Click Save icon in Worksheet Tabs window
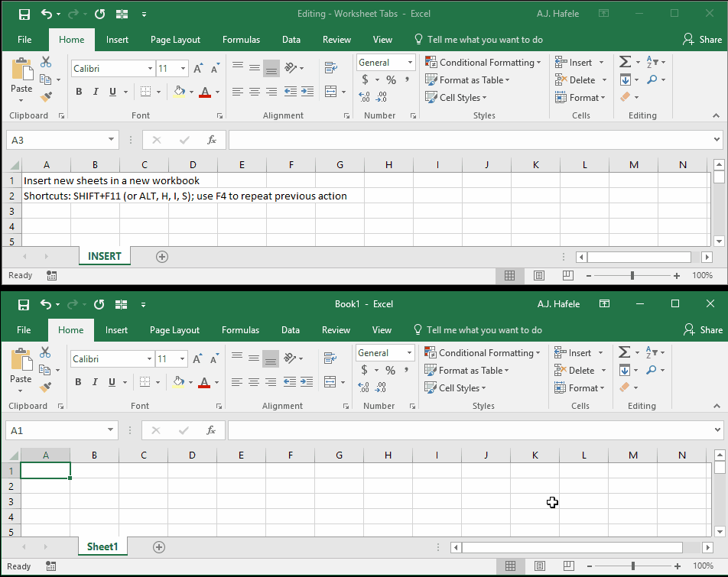Screen dimensions: 728x577 click(x=24, y=14)
